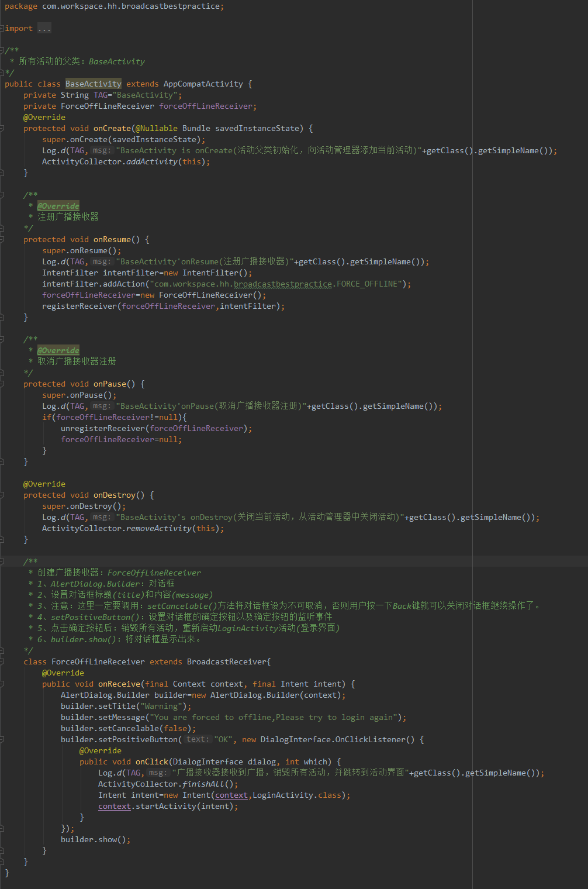Click the forceOffLineReceiver=null assignment line
Image resolution: width=588 pixels, height=889 pixels.
[122, 439]
